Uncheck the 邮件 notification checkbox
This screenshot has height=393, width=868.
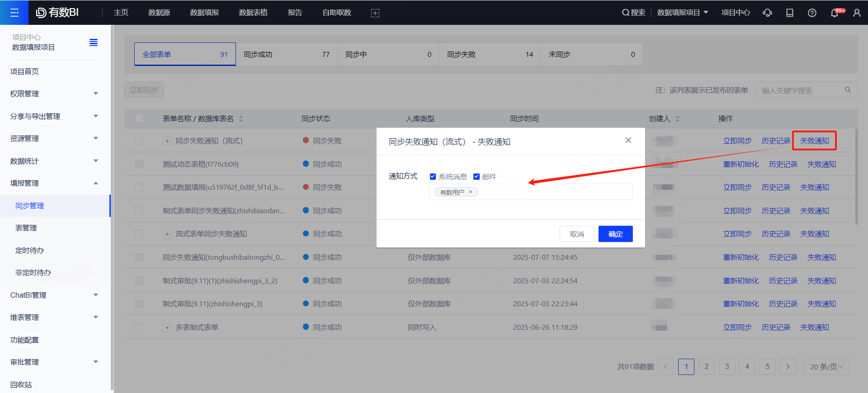476,177
